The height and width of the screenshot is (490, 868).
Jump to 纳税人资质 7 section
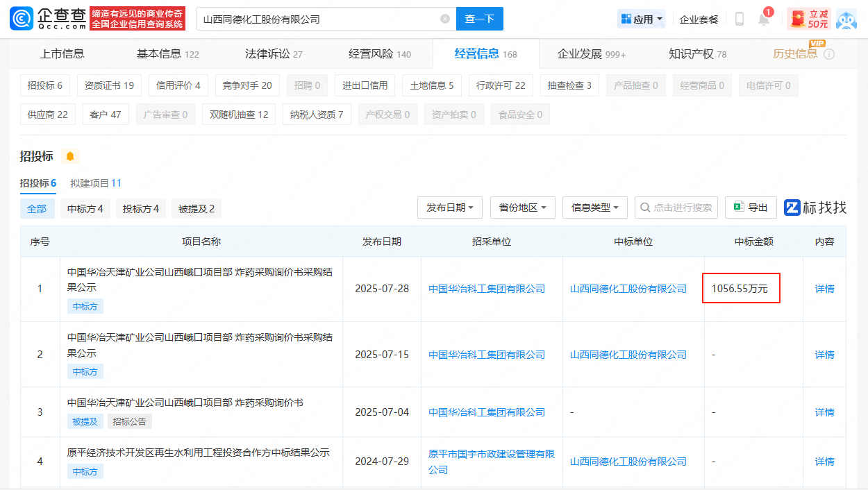click(317, 115)
